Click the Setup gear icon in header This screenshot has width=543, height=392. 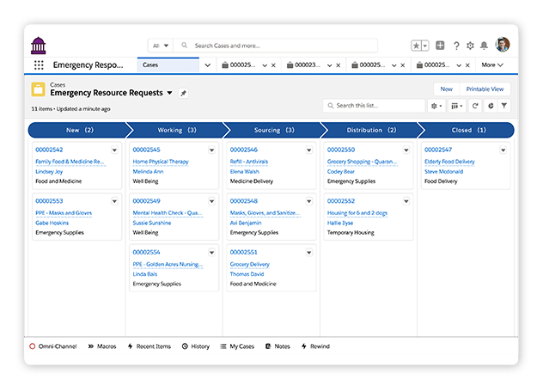pyautogui.click(x=470, y=46)
